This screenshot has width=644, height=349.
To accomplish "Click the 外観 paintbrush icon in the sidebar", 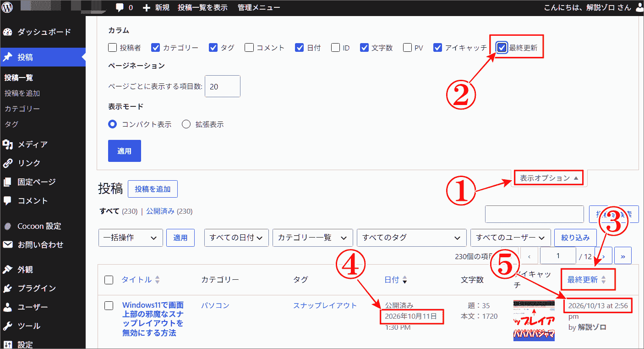I will [7, 270].
